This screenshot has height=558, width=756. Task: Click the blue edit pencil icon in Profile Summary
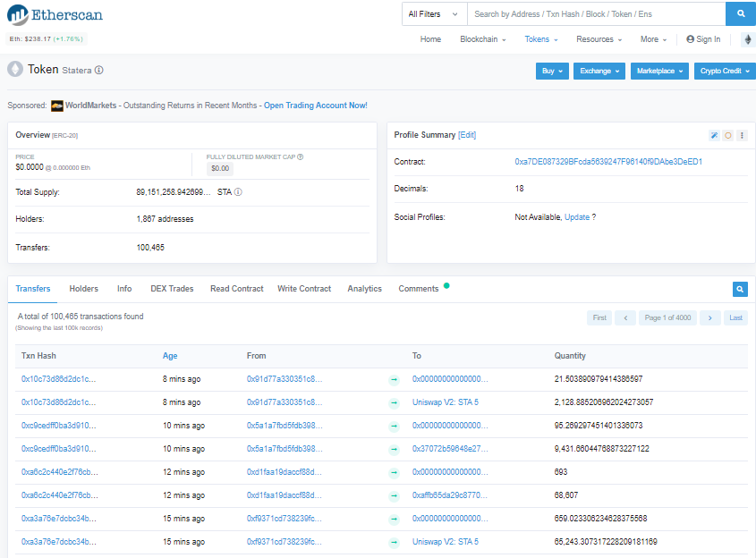click(714, 135)
